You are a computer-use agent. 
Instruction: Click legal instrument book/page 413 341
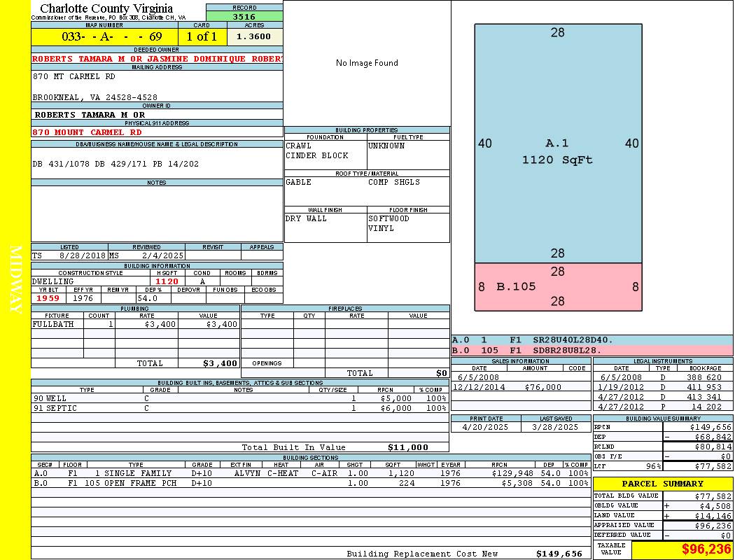pos(704,398)
